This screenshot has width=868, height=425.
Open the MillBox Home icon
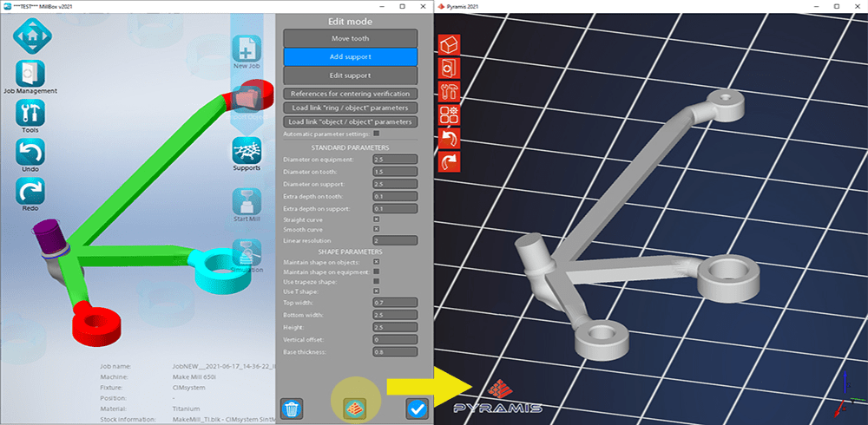pyautogui.click(x=30, y=36)
